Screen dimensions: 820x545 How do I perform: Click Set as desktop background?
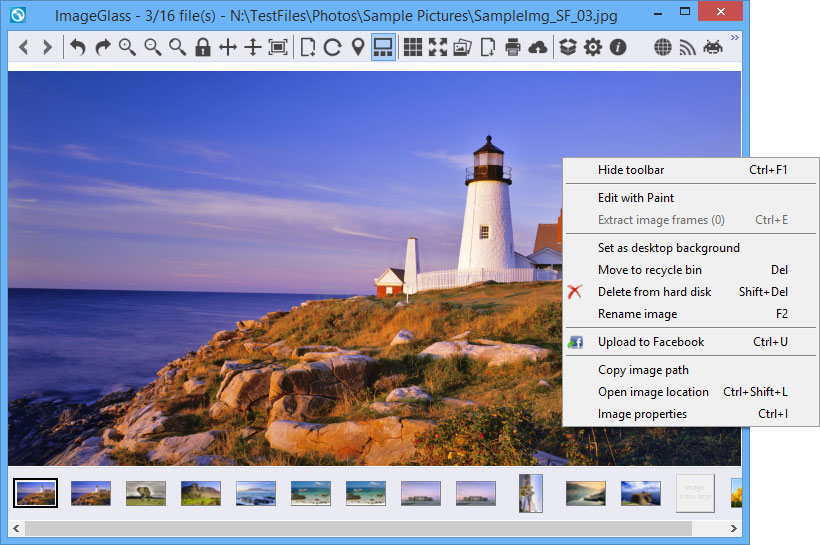click(x=668, y=248)
